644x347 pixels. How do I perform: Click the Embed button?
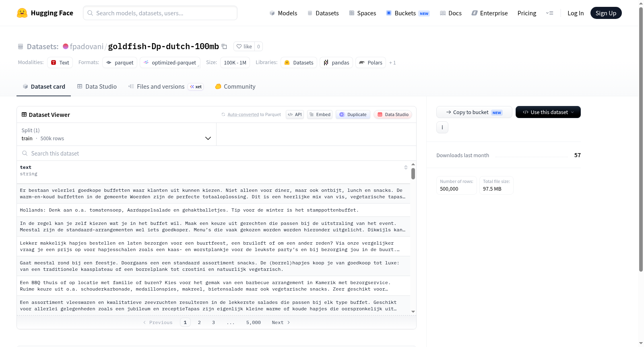[320, 114]
